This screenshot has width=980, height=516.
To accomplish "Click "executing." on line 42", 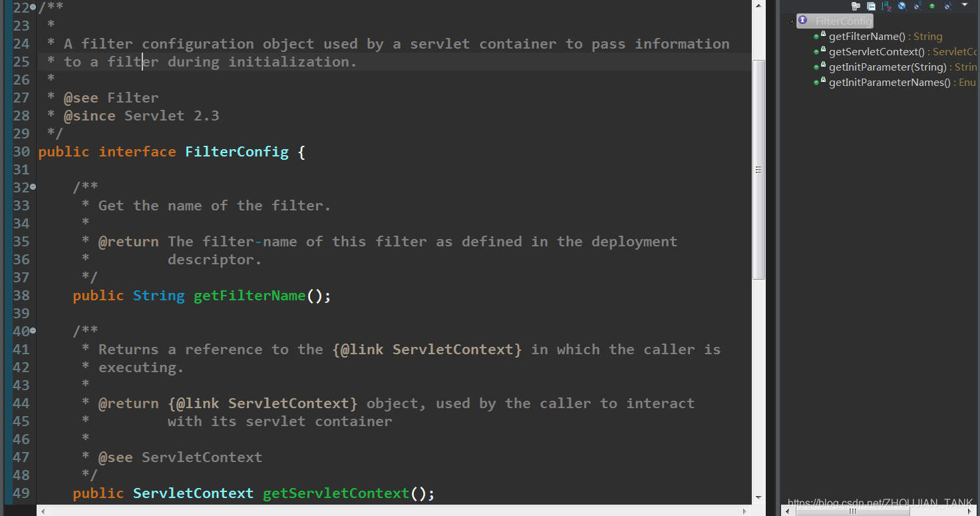I will (x=141, y=368).
